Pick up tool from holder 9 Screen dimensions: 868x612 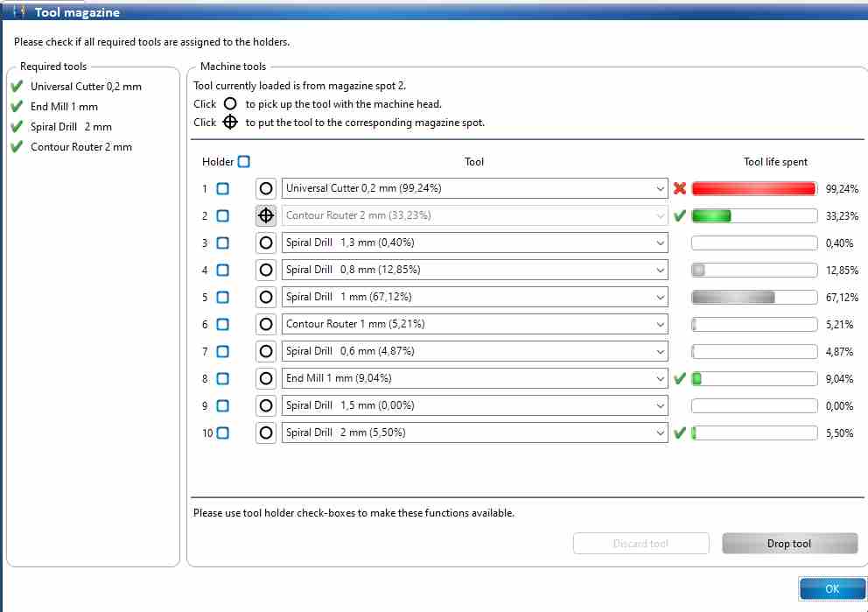266,405
